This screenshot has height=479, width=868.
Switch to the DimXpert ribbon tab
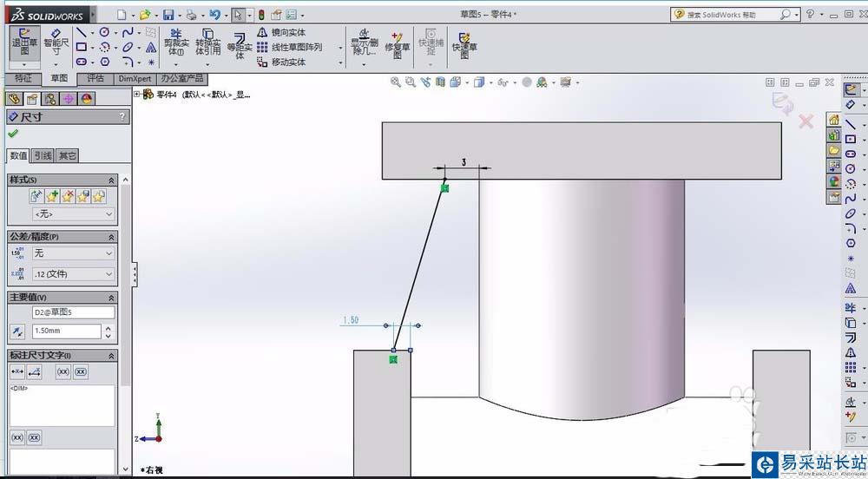pos(135,79)
